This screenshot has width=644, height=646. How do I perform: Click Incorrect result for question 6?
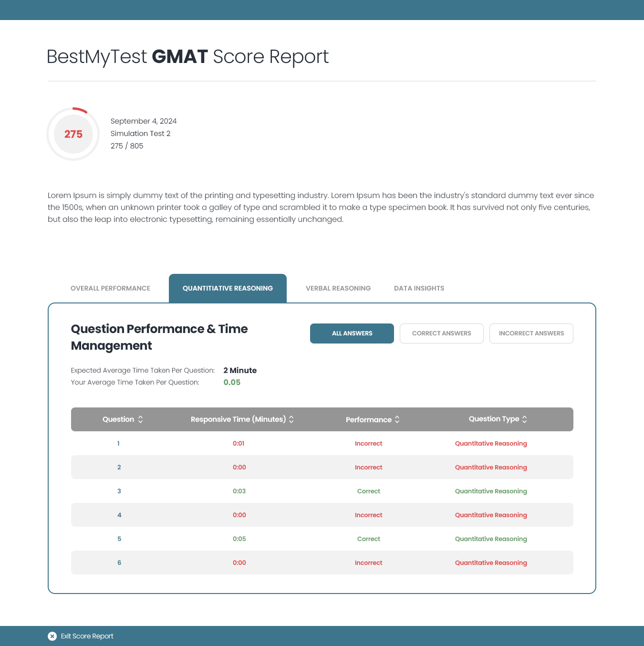(x=369, y=563)
